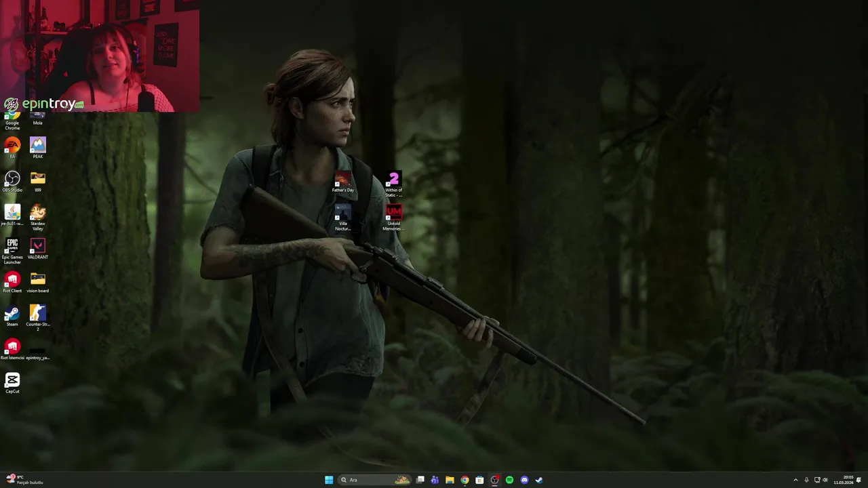868x488 pixels.
Task: Switch to OBS in the taskbar
Action: (x=494, y=480)
